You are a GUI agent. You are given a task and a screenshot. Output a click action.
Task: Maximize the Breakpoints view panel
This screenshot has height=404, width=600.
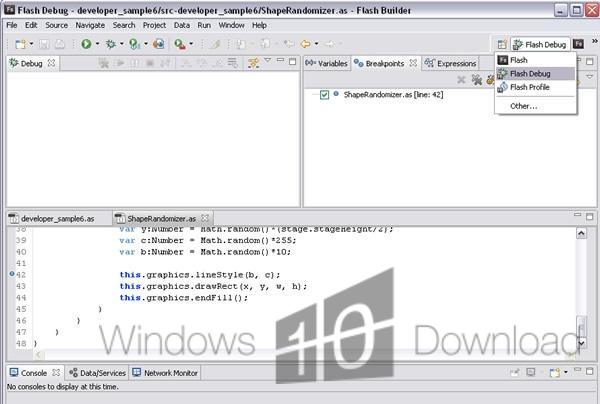[590, 61]
